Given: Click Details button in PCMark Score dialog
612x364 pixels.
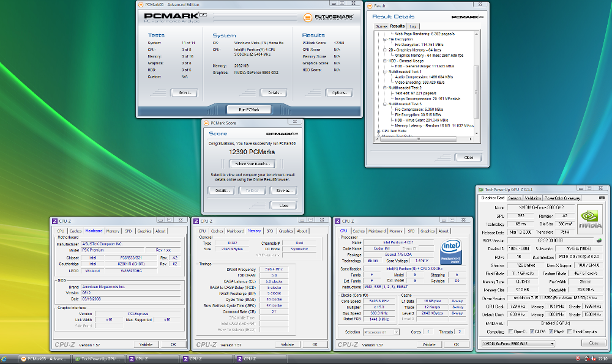Looking at the screenshot, I should [x=222, y=191].
